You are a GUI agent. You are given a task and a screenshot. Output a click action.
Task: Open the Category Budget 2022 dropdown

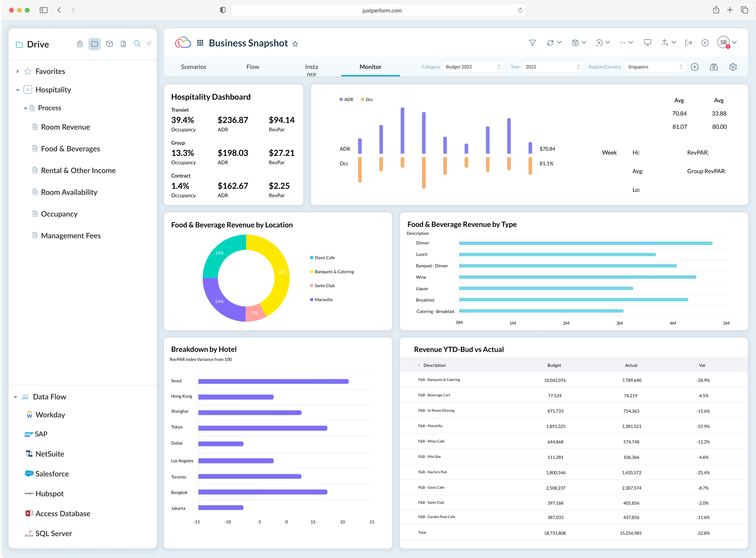(x=473, y=67)
